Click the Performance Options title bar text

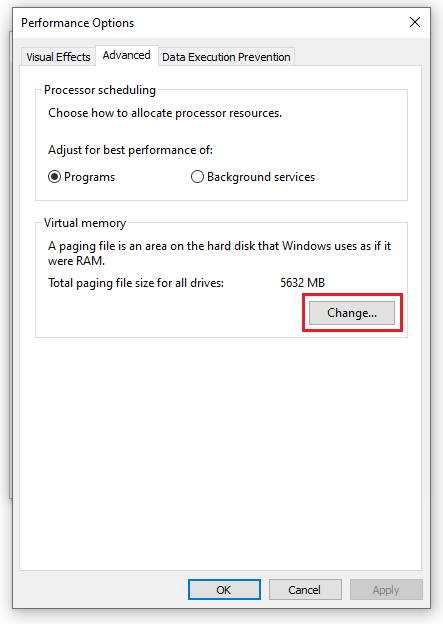click(x=78, y=23)
